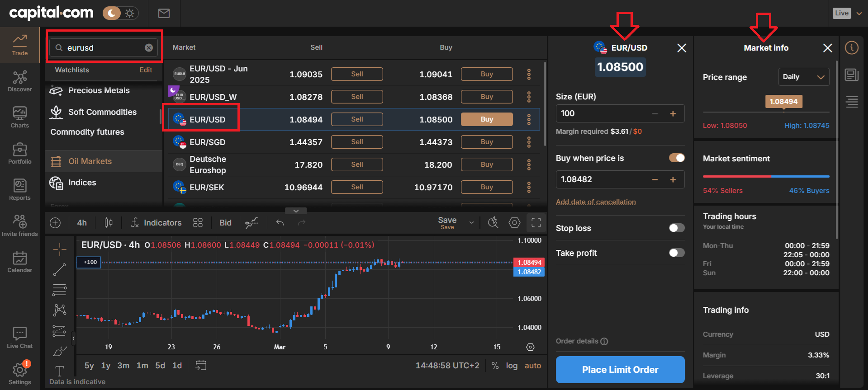Select the Oil Markets category
Viewport: 868px width, 390px height.
pos(104,161)
